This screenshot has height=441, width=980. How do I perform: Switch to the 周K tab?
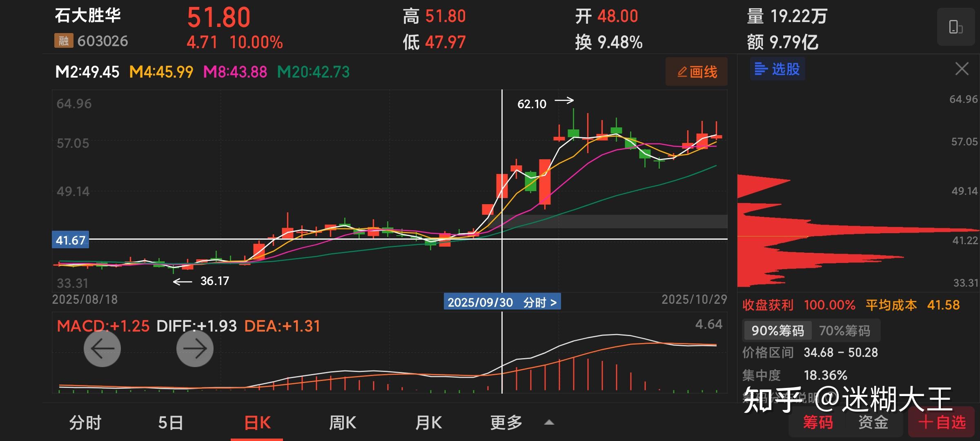[343, 423]
